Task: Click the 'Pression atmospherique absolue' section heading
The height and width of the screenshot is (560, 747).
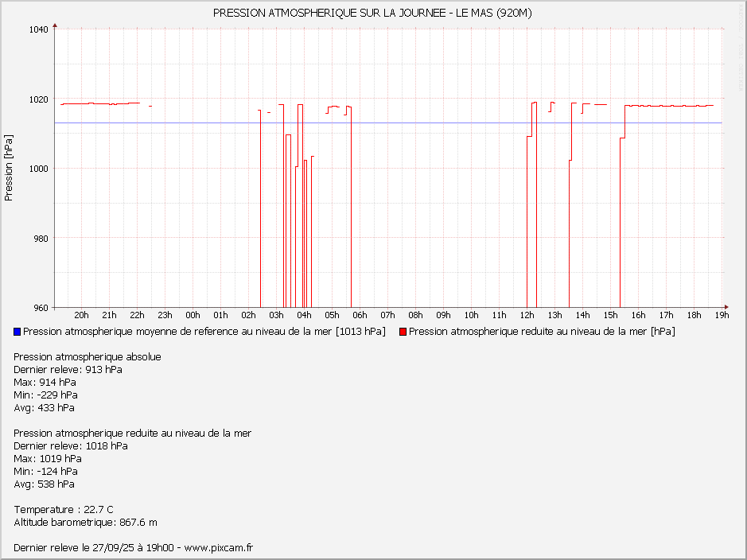Action: [x=88, y=357]
